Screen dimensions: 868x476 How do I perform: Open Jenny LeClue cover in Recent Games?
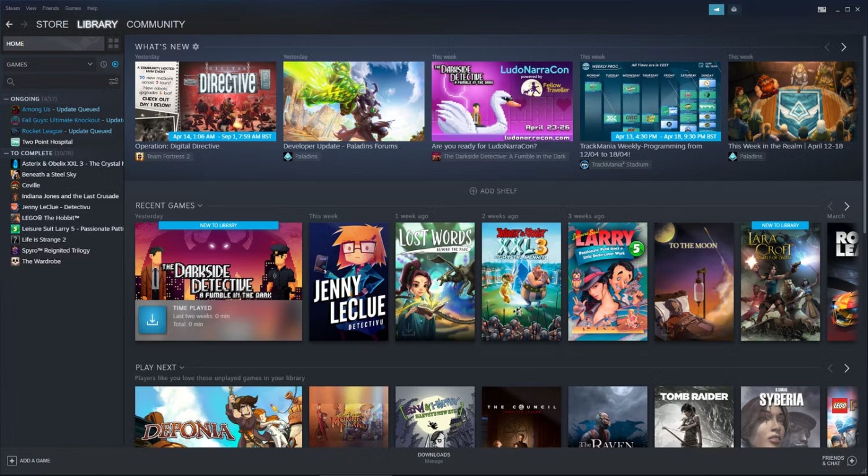[349, 282]
